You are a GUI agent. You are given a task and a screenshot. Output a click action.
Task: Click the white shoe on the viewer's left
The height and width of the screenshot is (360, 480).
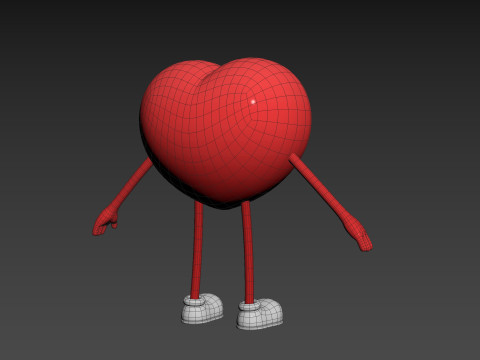pyautogui.click(x=203, y=308)
